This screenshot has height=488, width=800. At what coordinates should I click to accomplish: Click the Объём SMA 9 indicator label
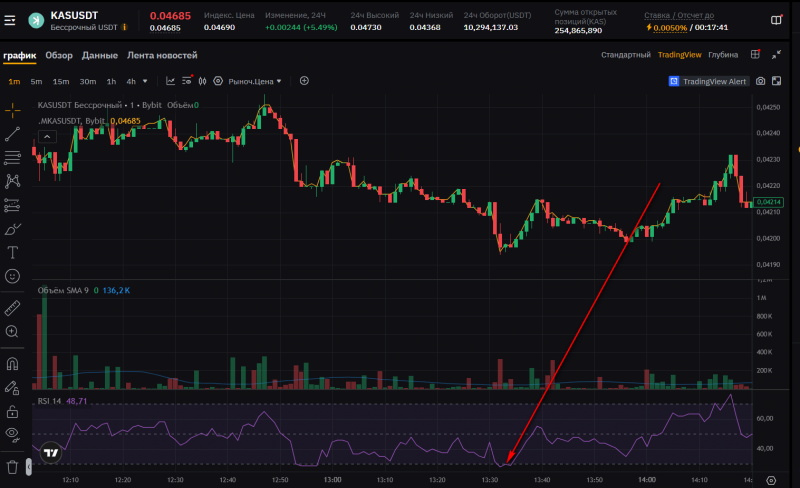[63, 290]
